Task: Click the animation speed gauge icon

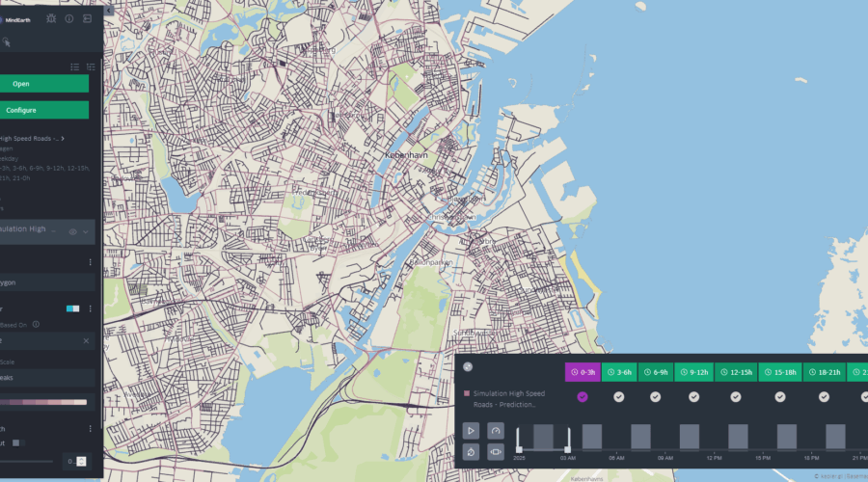Action: coord(497,430)
